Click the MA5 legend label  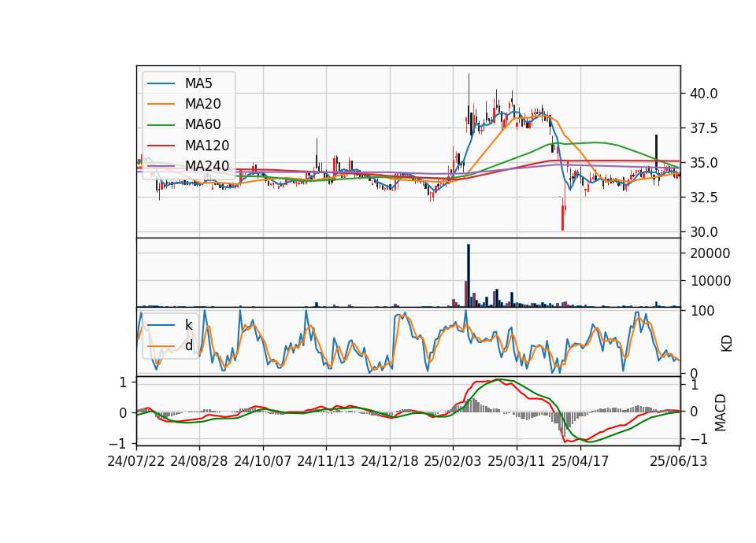tap(198, 83)
